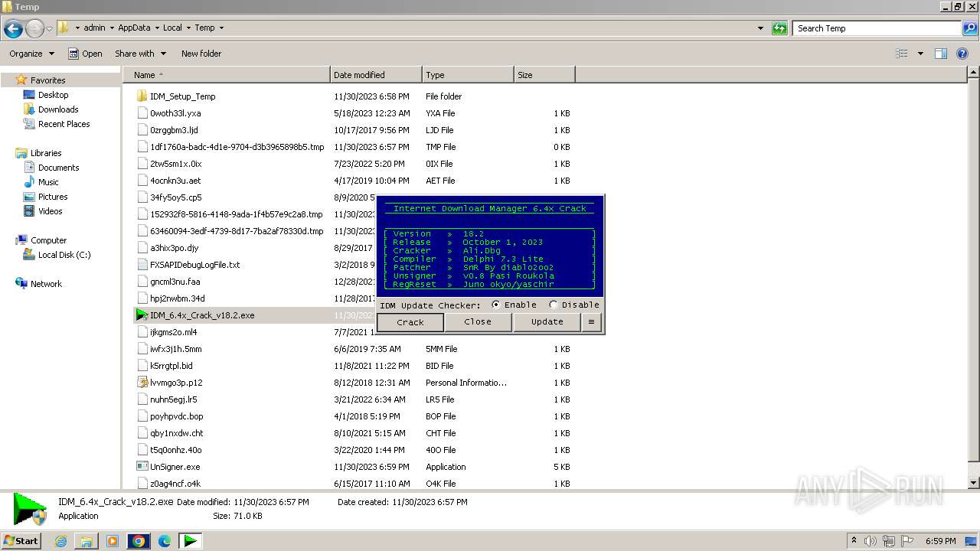Click the file list scroll down arrow
The image size is (980, 551).
pyautogui.click(x=973, y=483)
